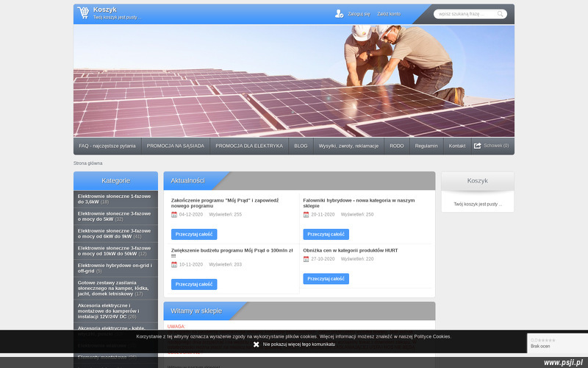Open FAQ - najczęstsze pytania menu item
The width and height of the screenshot is (588, 368).
[x=107, y=146]
